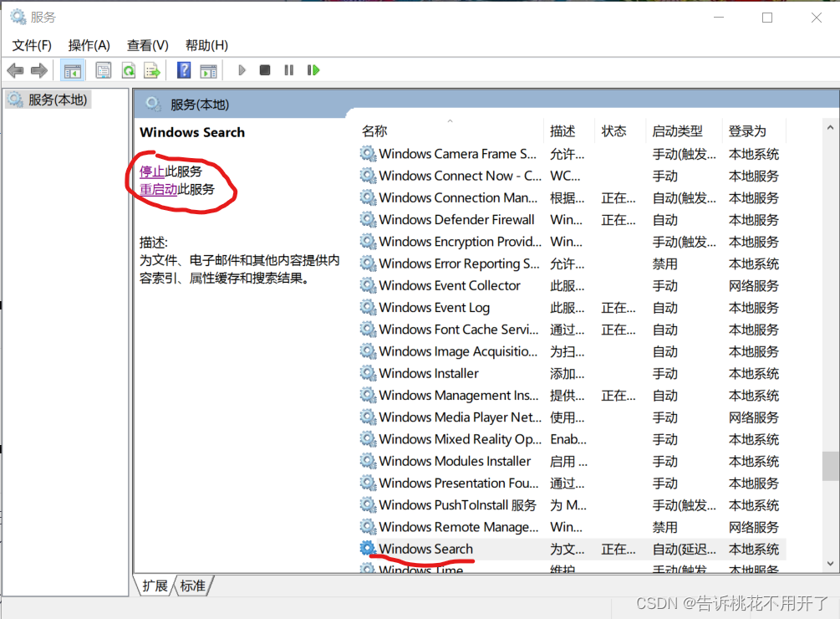This screenshot has height=619, width=840.
Task: Click the refresh toolbar icon
Action: point(129,70)
